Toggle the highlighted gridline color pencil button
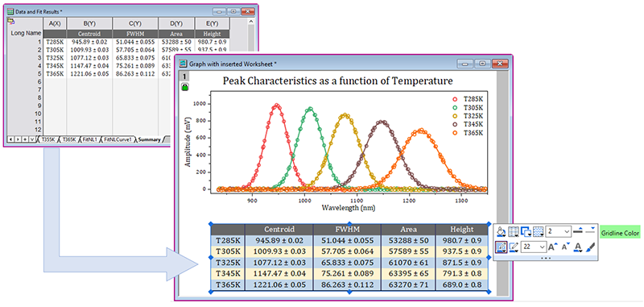The height and width of the screenshot is (307, 644). [x=501, y=247]
